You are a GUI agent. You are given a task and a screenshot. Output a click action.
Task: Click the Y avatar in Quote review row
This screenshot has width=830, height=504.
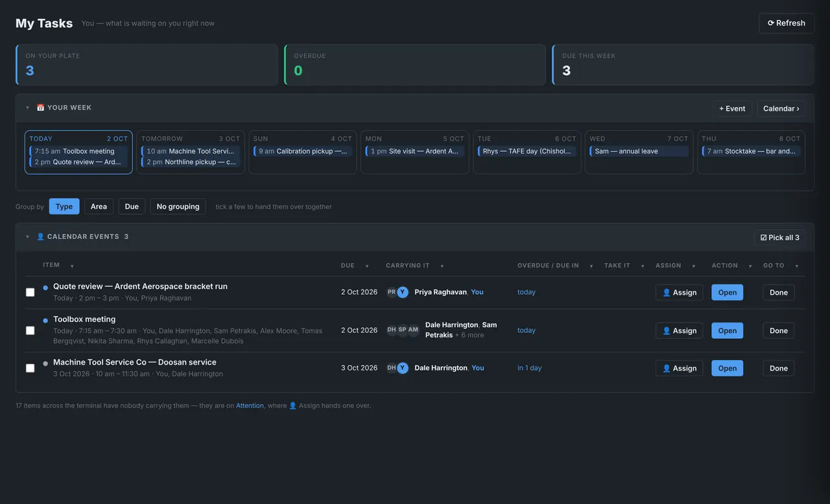(x=403, y=292)
